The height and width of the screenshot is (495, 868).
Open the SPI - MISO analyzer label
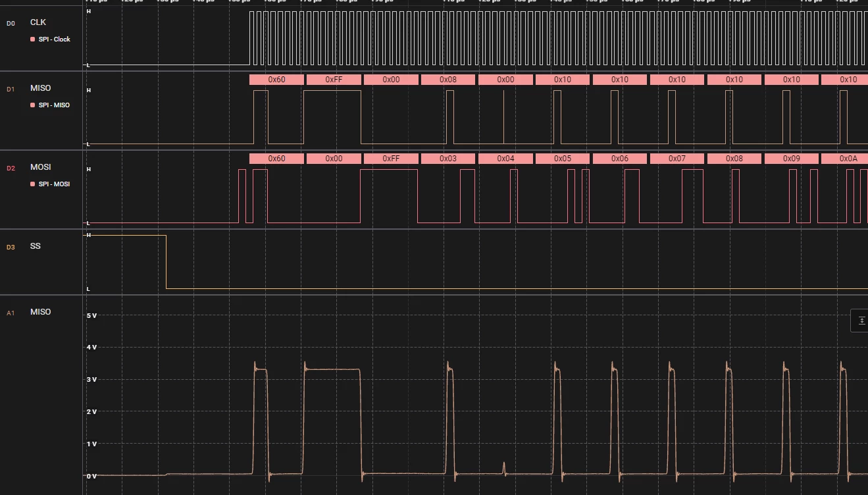tap(54, 105)
